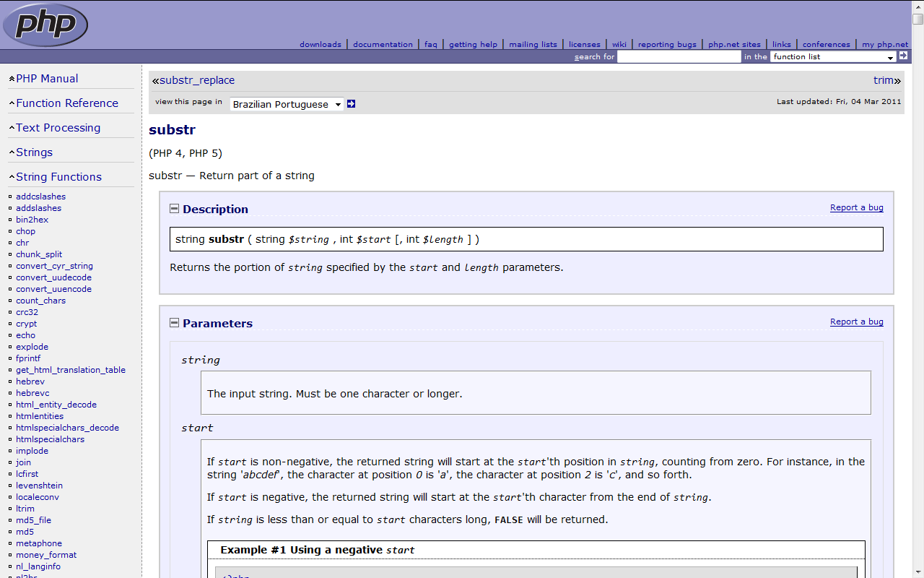Collapse the Description section minus icon
The width and height of the screenshot is (924, 578).
[x=174, y=209]
